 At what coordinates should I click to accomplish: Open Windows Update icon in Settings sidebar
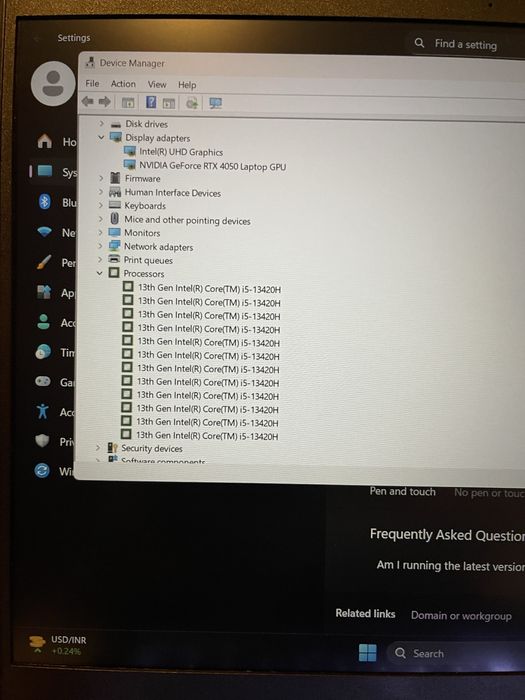(x=42, y=471)
